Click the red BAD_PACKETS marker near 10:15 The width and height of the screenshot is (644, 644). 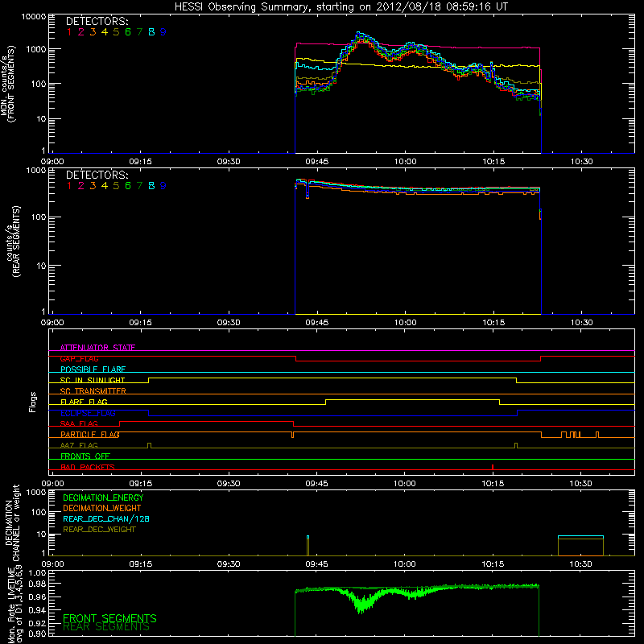[x=493, y=467]
